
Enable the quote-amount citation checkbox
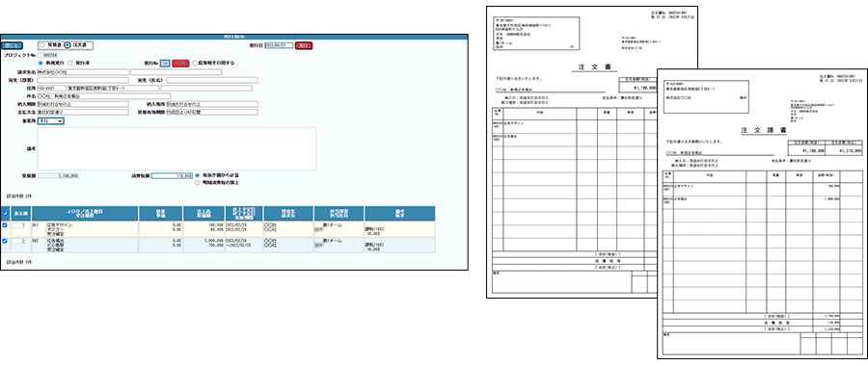pos(195,63)
